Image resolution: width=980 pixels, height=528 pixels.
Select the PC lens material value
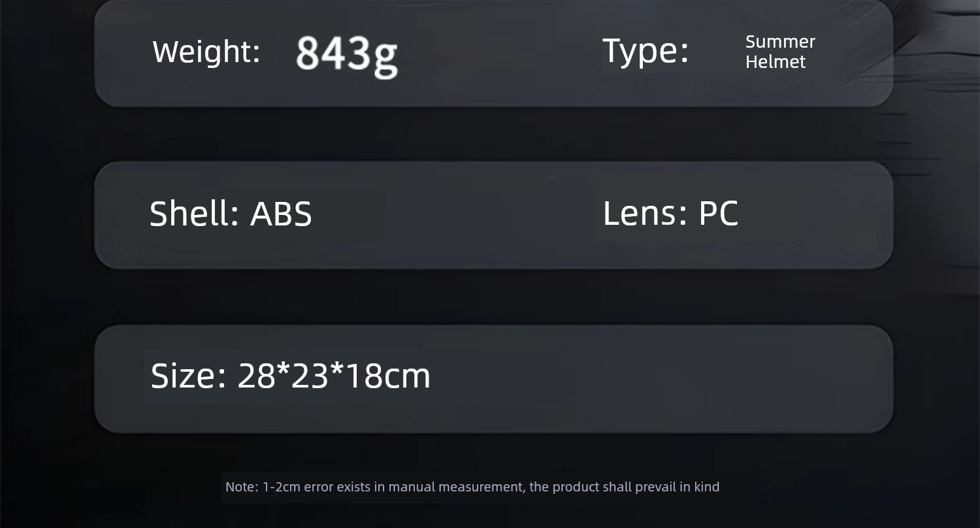point(719,214)
